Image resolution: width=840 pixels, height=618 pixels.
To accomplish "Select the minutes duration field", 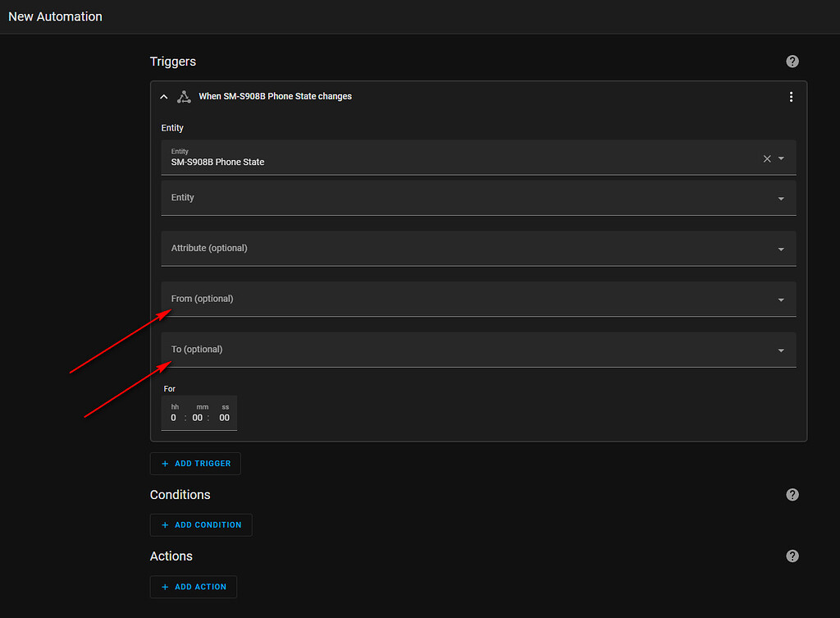I will (x=198, y=418).
